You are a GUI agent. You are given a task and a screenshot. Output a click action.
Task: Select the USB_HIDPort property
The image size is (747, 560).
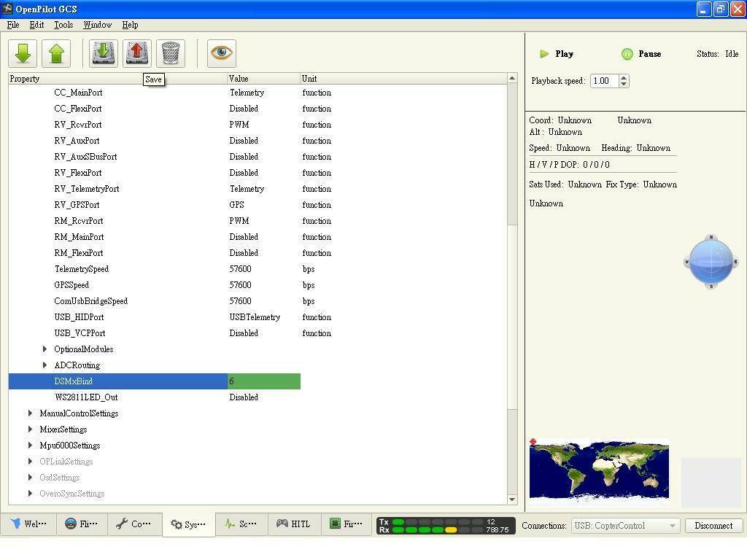coord(79,317)
